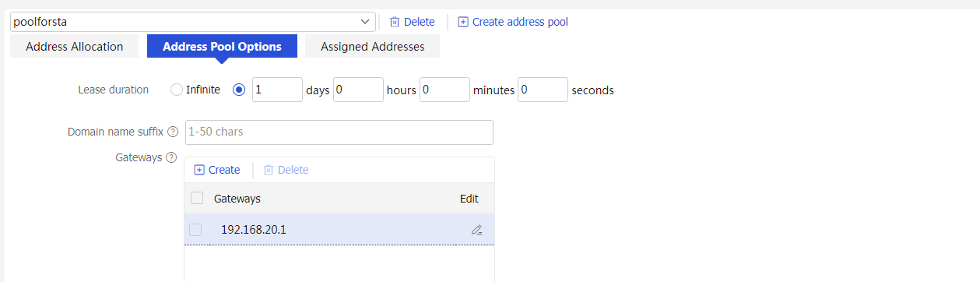
Task: Switch to the Address Allocation tab
Action: [75, 47]
